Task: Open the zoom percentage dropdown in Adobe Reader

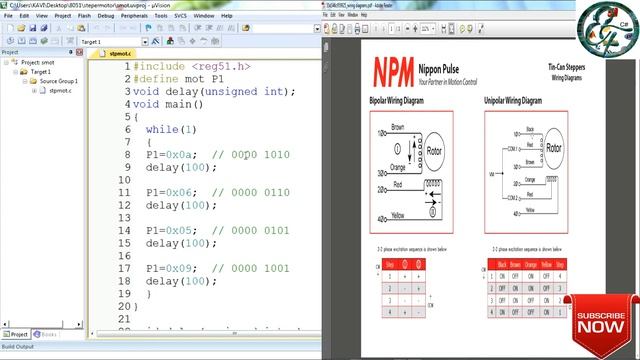Action: pyautogui.click(x=433, y=29)
